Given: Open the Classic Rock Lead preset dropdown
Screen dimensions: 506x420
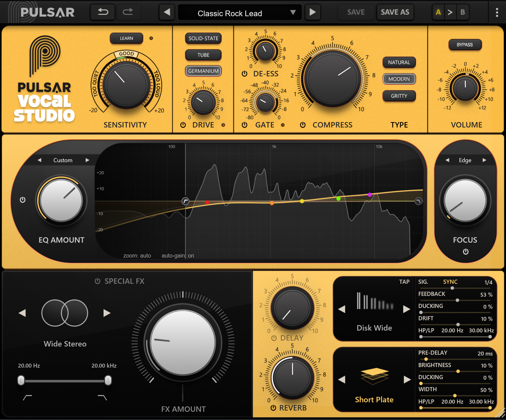Looking at the screenshot, I should point(239,12).
